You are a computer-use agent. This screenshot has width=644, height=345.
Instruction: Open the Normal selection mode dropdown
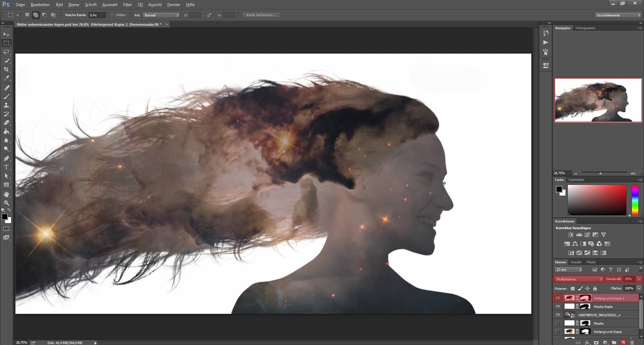(161, 15)
